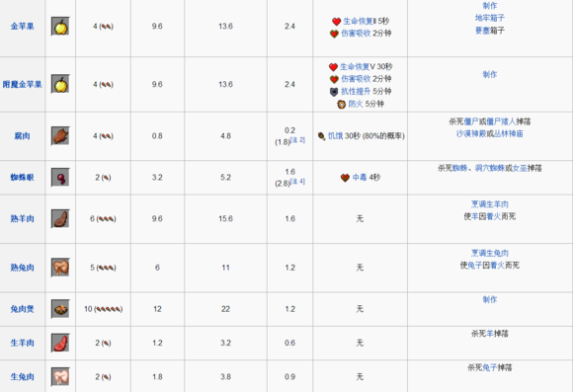Open the 地牢箱子 source link
The height and width of the screenshot is (392, 573).
click(490, 18)
